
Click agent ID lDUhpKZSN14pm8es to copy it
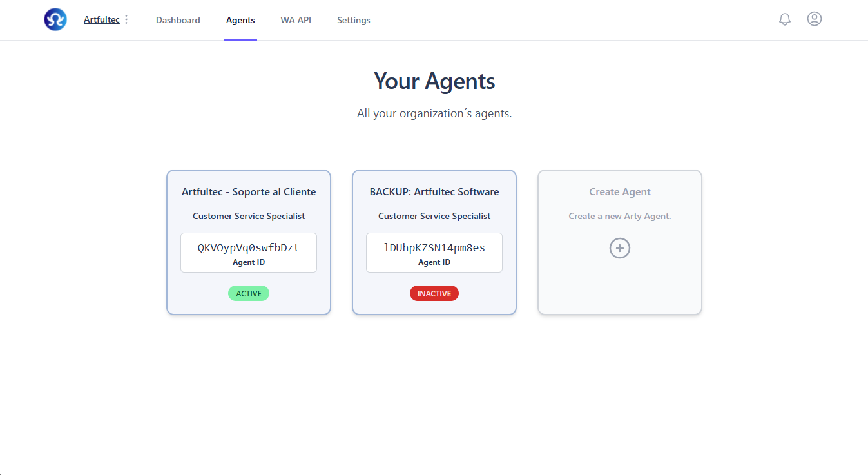pyautogui.click(x=434, y=247)
